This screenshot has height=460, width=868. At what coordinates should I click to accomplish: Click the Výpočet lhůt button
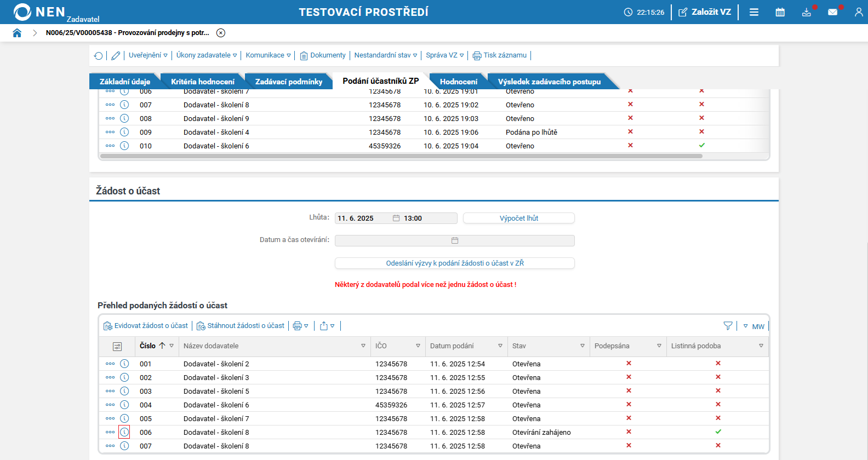[x=518, y=218]
